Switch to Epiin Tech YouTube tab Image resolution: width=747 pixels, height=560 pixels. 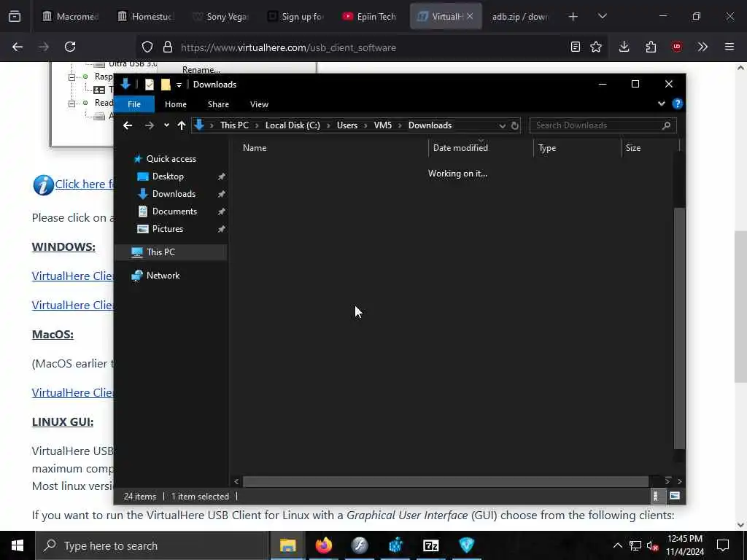click(x=370, y=17)
